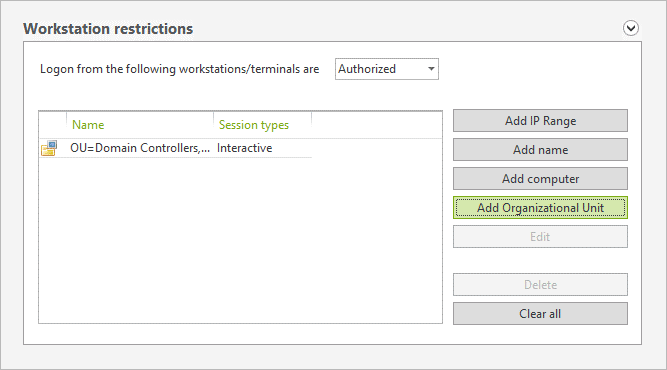Collapse the Workstation restrictions section chevron
This screenshot has width=667, height=370.
(630, 28)
